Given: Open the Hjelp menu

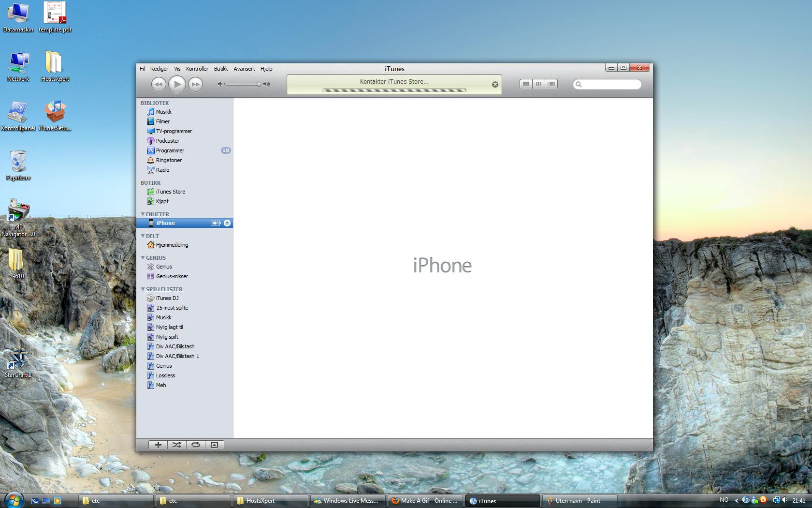Looking at the screenshot, I should 266,69.
